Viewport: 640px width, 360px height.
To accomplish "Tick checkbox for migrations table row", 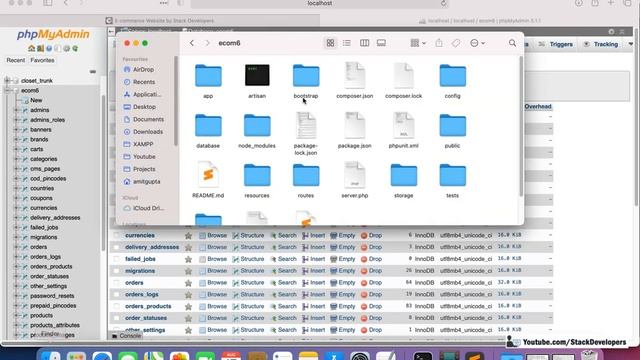I will click(x=117, y=271).
